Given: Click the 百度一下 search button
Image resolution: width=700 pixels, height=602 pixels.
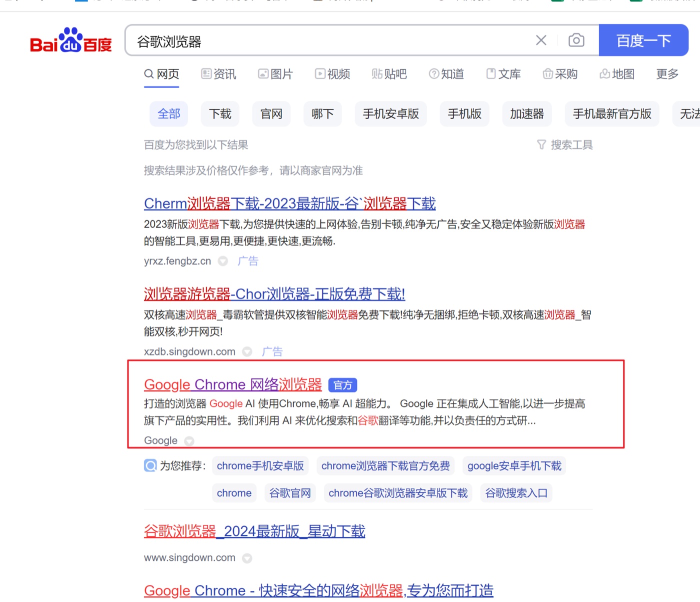Looking at the screenshot, I should pos(643,40).
